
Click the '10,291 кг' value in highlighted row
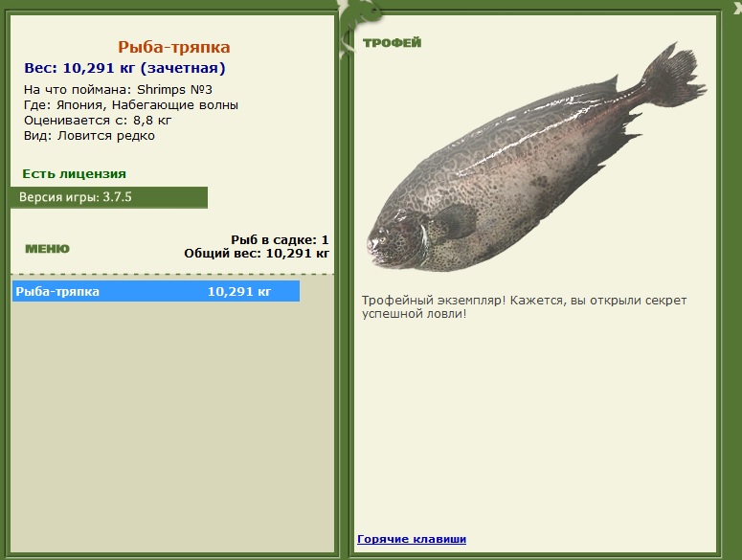[x=239, y=291]
